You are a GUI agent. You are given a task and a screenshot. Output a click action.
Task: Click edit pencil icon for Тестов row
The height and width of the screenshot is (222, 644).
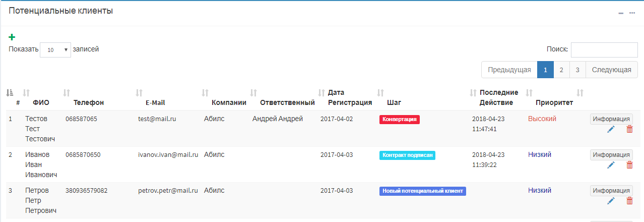coord(611,129)
